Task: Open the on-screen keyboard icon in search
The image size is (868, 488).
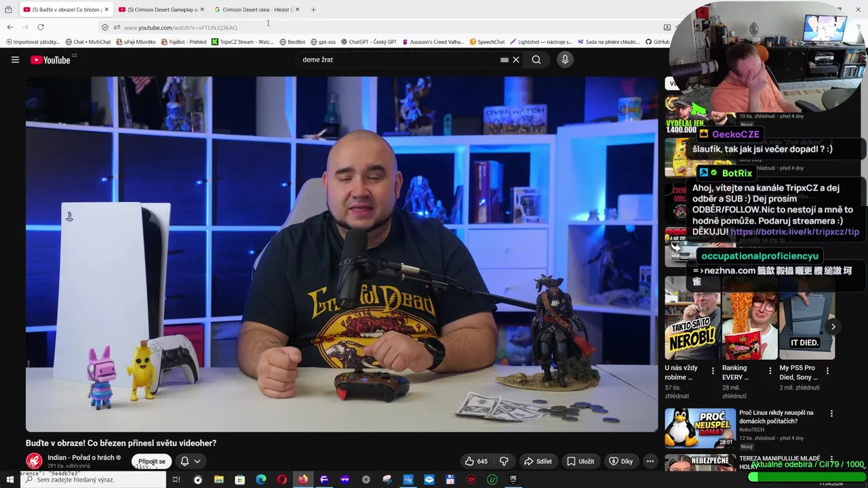Action: (x=505, y=60)
